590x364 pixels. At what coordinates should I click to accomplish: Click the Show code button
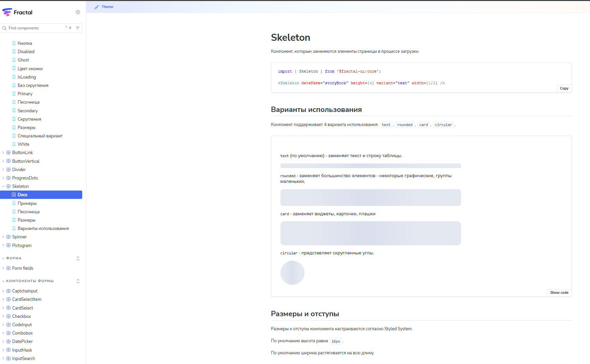click(x=559, y=292)
